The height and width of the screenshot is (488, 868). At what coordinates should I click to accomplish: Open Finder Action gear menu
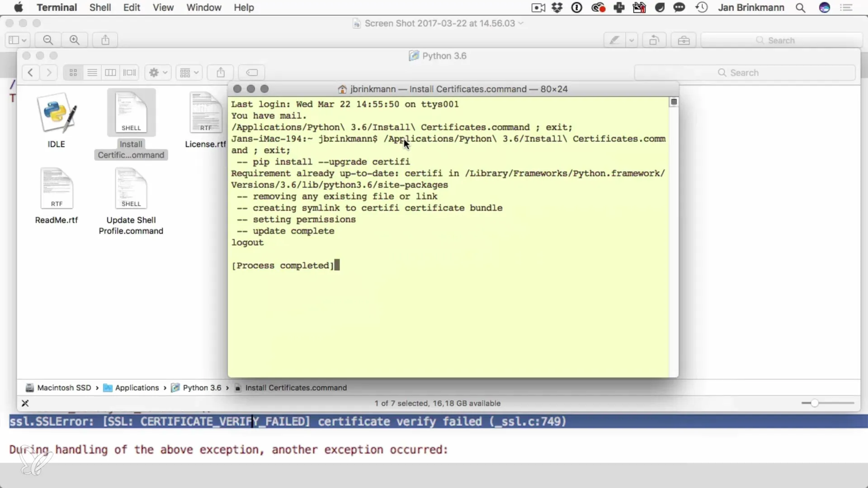[158, 72]
